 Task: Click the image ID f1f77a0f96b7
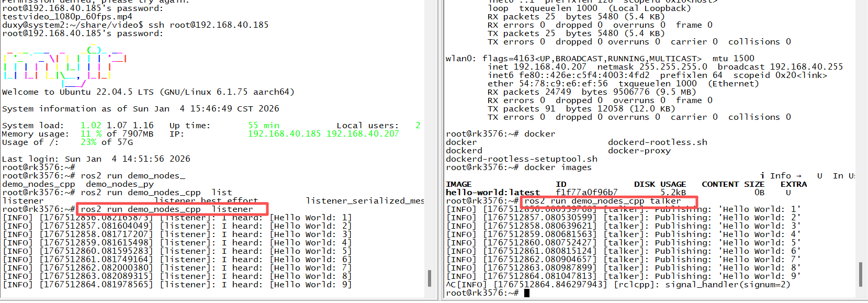point(587,193)
